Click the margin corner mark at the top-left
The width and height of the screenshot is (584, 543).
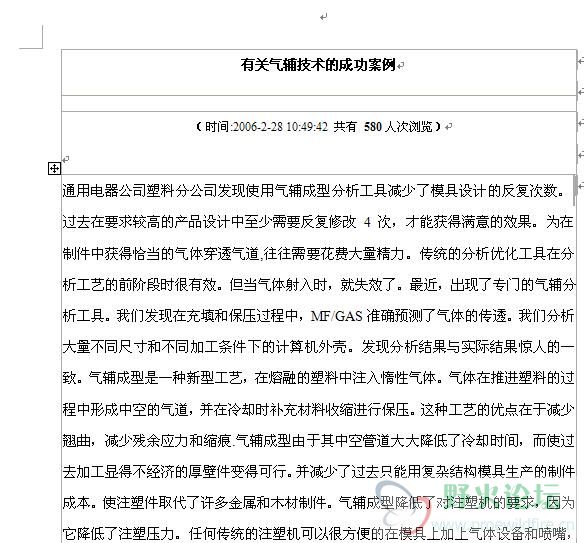(x=32, y=37)
